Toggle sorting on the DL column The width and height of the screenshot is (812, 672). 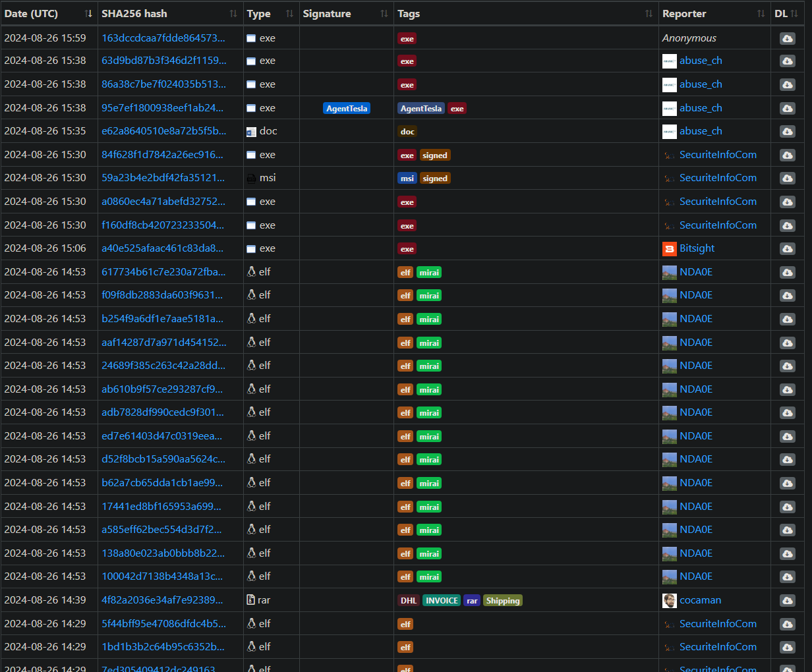coord(796,13)
